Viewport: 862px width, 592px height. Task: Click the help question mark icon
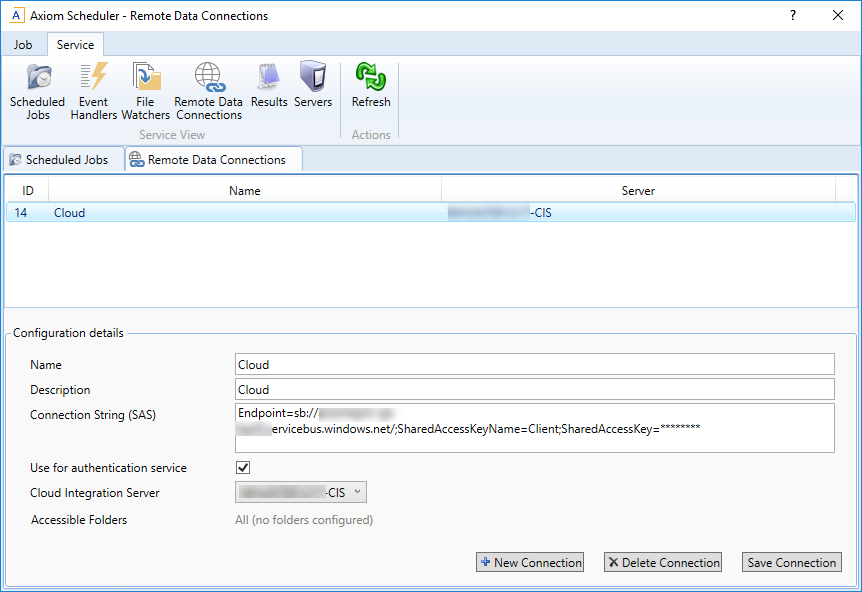coord(792,16)
